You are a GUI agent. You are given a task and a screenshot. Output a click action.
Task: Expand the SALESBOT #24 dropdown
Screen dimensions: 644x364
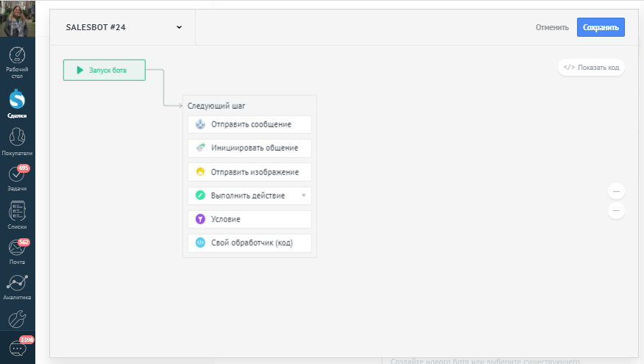pos(179,28)
